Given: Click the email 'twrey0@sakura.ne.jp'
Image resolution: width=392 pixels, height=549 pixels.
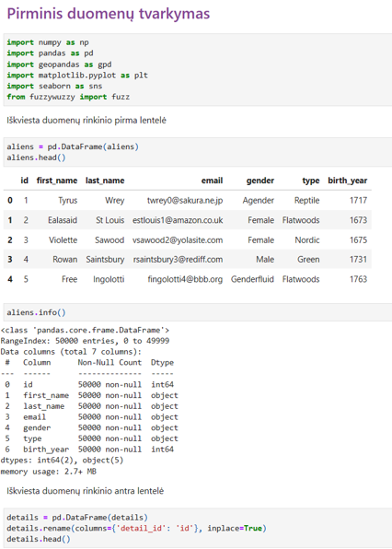Looking at the screenshot, I should coord(185,200).
